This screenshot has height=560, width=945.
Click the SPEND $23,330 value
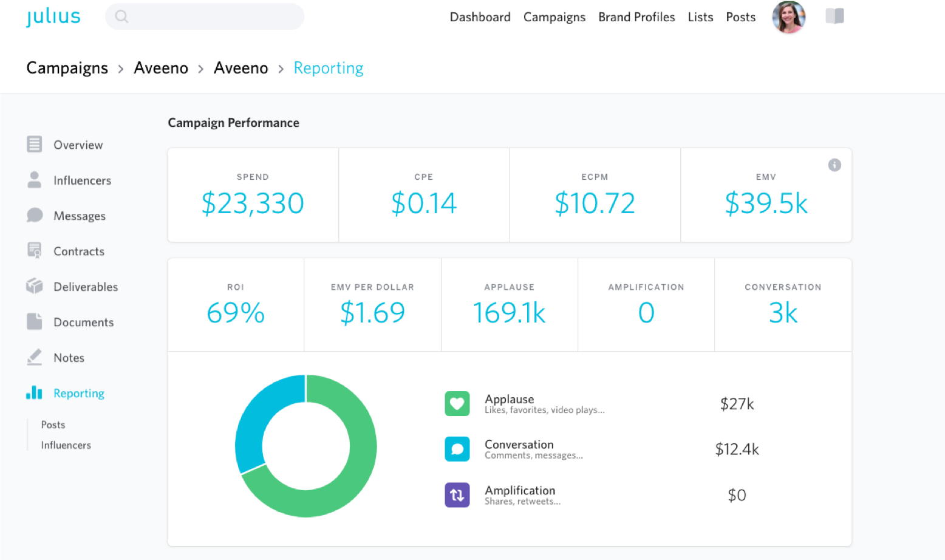253,203
